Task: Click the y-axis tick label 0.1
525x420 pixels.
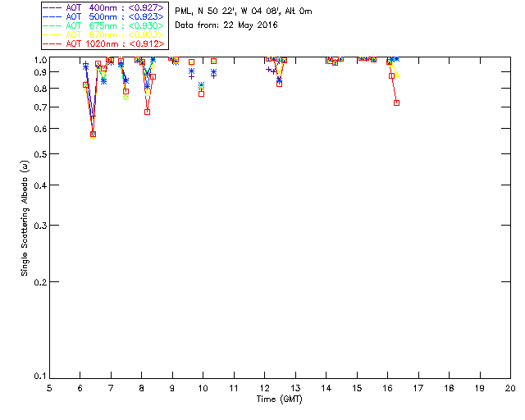Action: (40, 377)
